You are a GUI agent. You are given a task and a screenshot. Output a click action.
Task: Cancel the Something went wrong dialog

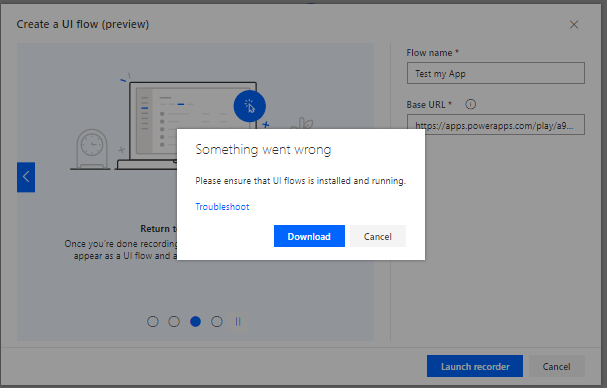coord(377,236)
